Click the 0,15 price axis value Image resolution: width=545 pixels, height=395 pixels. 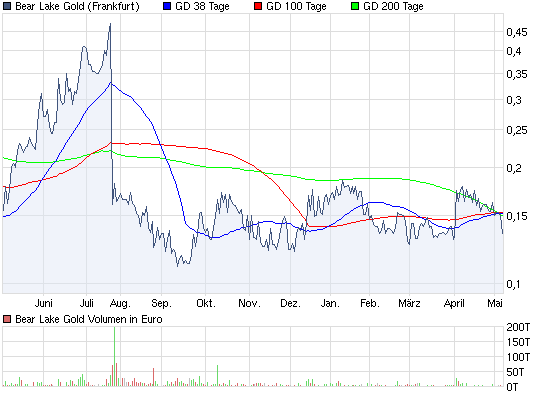point(517,216)
